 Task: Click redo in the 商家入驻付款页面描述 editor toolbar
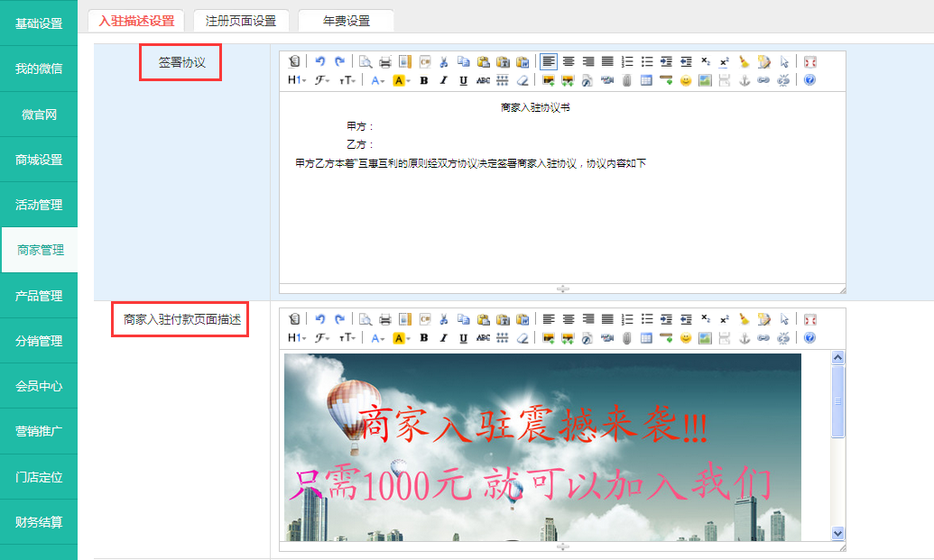[339, 319]
